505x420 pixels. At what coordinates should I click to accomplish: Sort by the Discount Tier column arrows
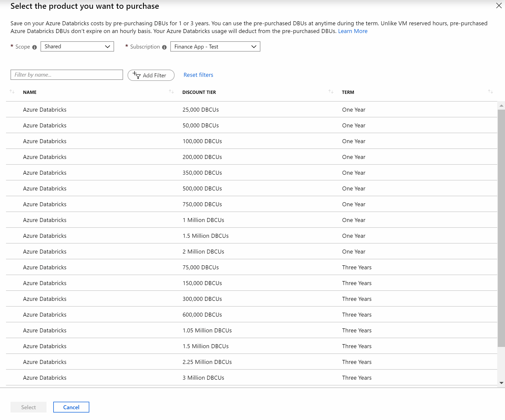pyautogui.click(x=331, y=92)
